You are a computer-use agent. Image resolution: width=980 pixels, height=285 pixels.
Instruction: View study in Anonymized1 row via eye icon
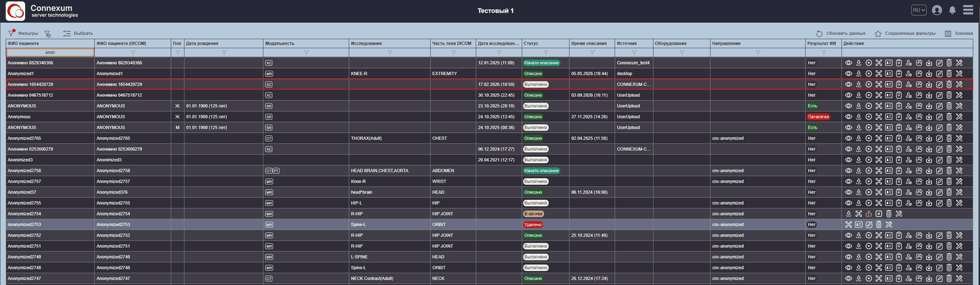(848, 74)
